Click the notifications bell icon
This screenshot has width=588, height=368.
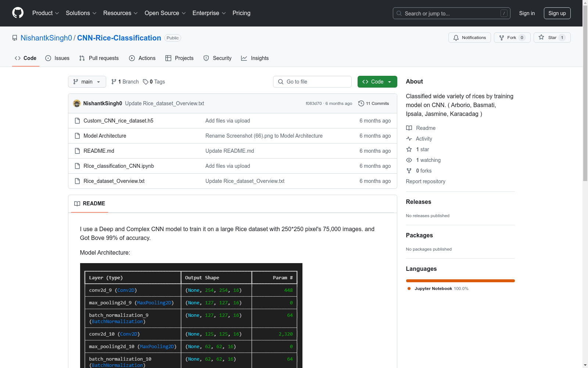point(456,38)
